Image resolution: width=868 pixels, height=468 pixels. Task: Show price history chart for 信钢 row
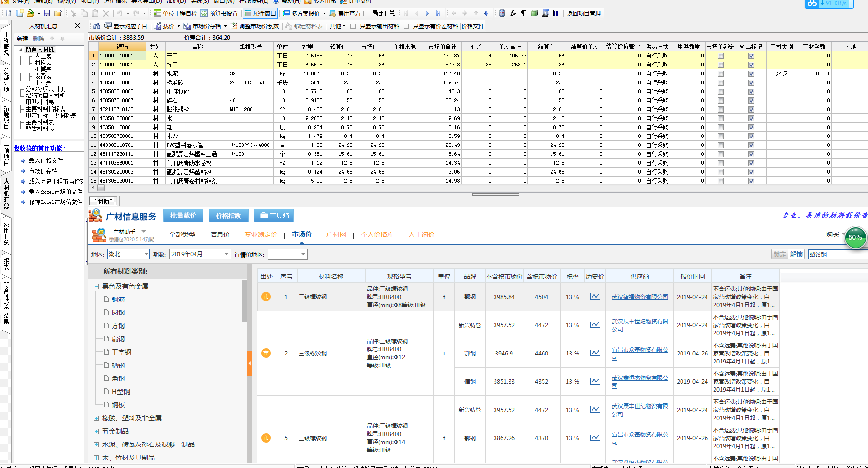[595, 381]
